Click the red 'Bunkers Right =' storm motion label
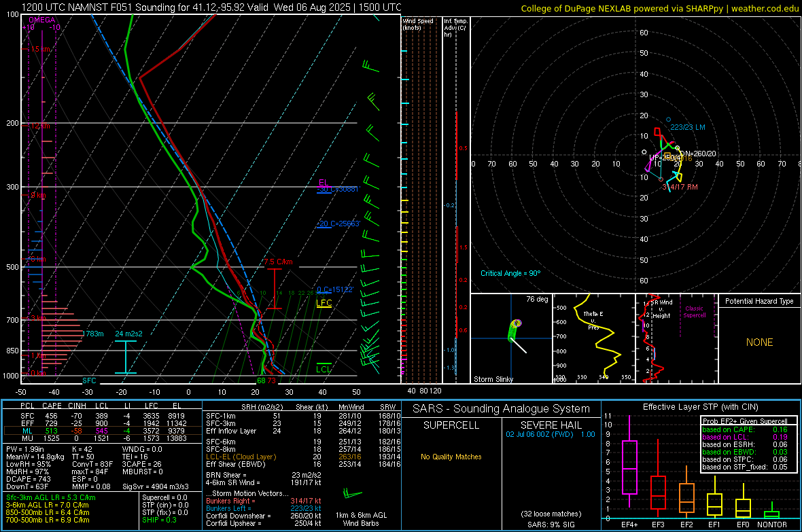802x532 pixels. tap(230, 501)
